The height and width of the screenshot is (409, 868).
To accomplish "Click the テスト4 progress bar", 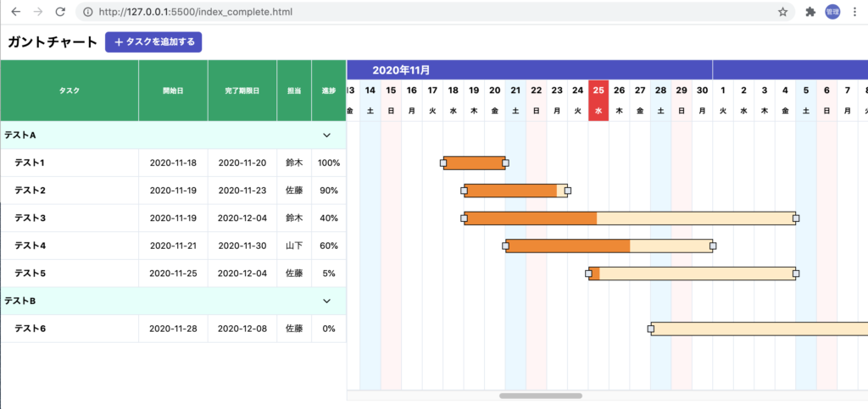I will coord(609,246).
